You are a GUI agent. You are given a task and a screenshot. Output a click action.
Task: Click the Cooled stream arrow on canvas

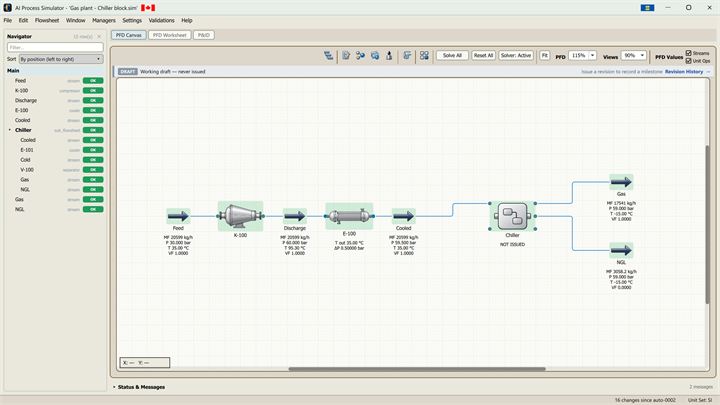[404, 216]
